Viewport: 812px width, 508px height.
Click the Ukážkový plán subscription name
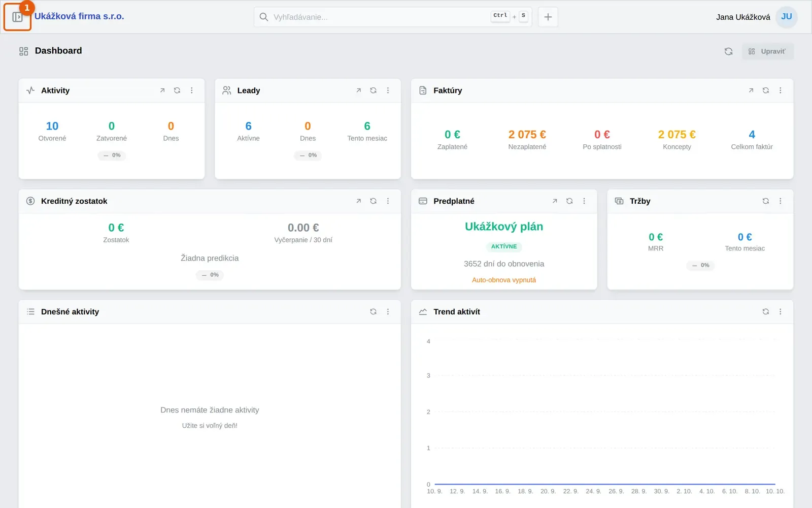[504, 227]
